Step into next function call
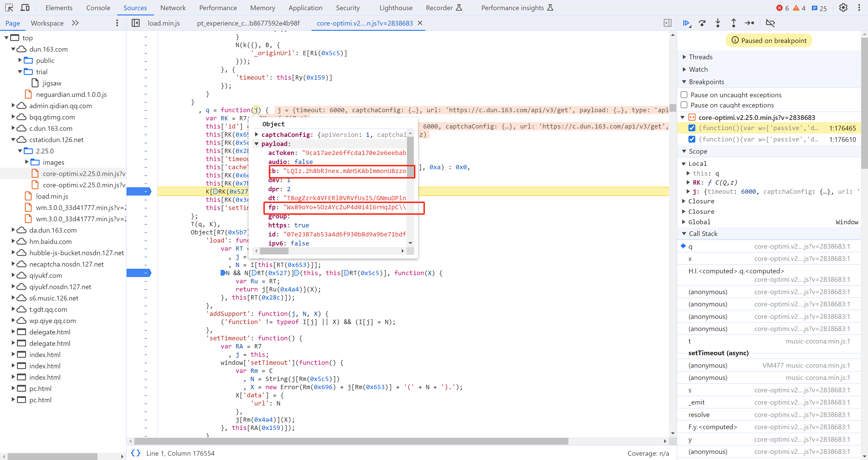Screen dimensions: 868x460 click(718, 23)
